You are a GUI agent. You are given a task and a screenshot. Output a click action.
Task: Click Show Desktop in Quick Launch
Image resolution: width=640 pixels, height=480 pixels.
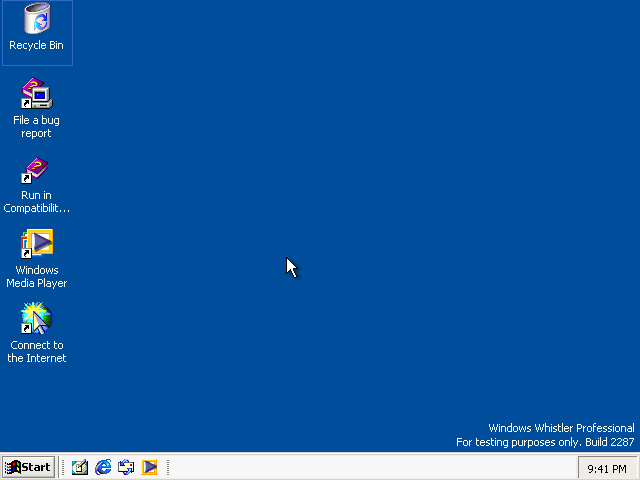pyautogui.click(x=80, y=467)
